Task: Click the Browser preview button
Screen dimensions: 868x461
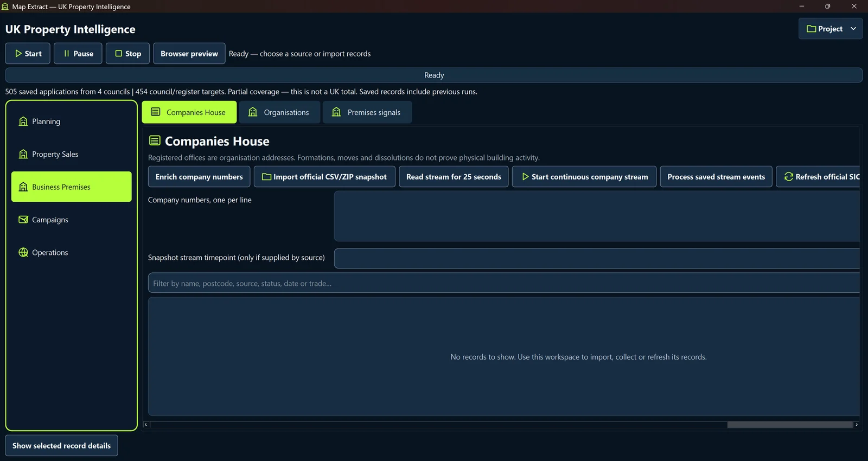Action: 189,54
